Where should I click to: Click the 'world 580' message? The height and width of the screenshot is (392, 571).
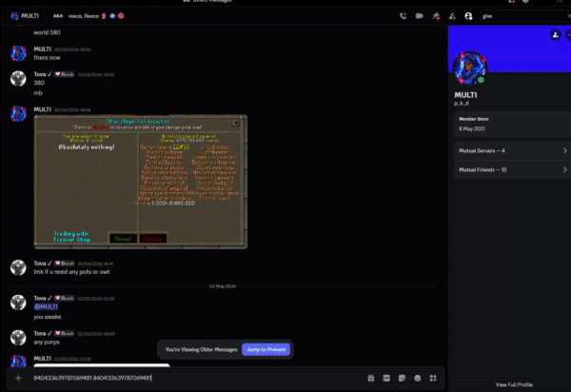coord(47,32)
